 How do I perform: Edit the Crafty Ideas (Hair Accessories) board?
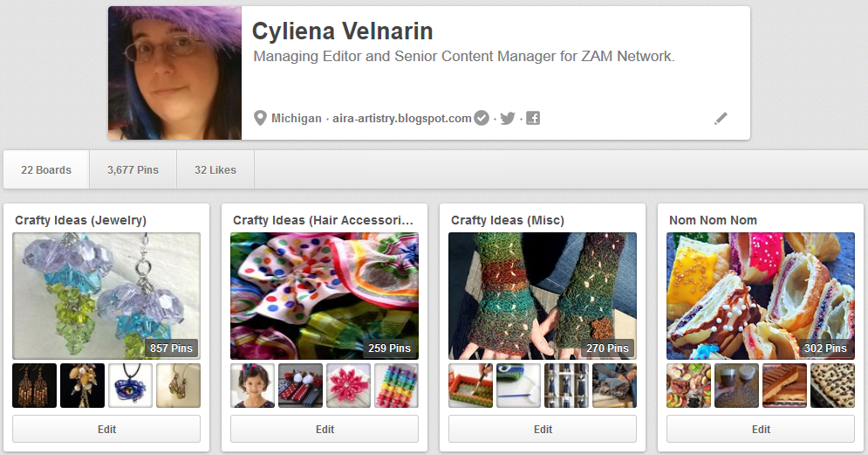click(325, 429)
